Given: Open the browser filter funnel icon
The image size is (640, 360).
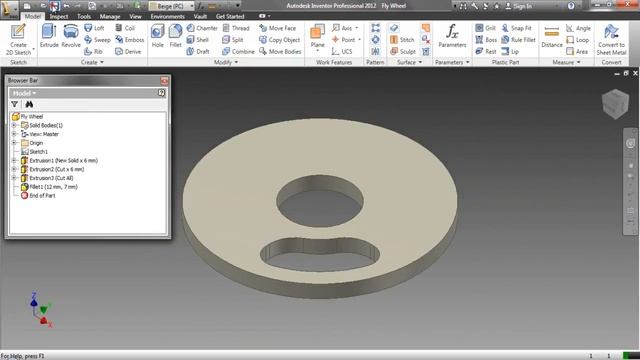Looking at the screenshot, I should tap(15, 104).
